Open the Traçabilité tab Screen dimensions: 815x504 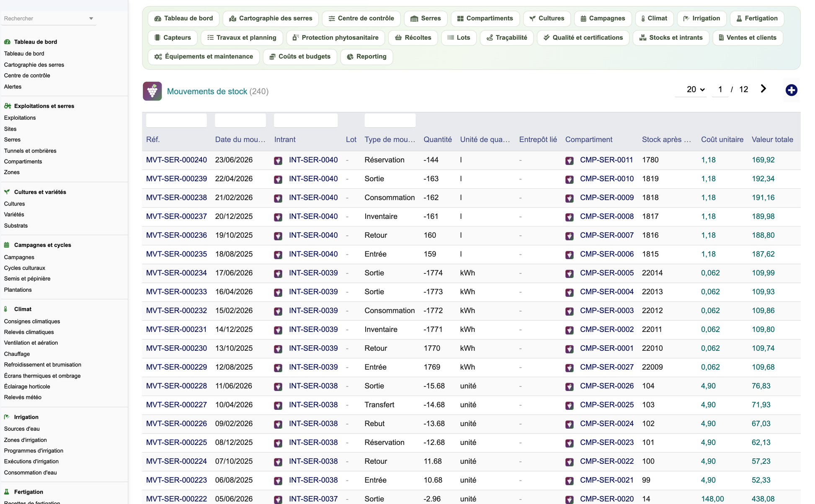point(507,38)
